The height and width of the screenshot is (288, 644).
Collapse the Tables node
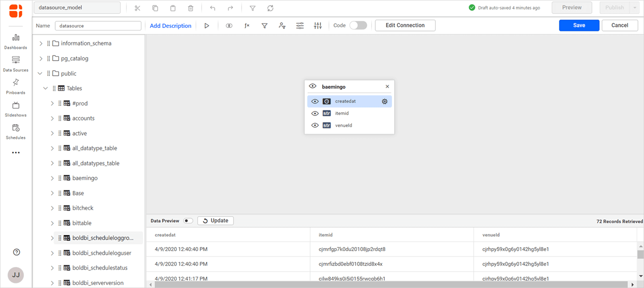click(46, 88)
